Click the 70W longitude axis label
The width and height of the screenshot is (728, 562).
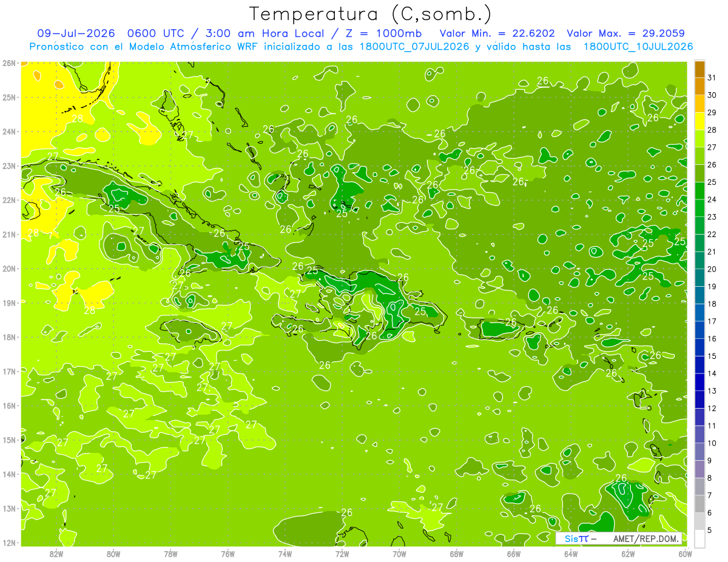(x=399, y=554)
